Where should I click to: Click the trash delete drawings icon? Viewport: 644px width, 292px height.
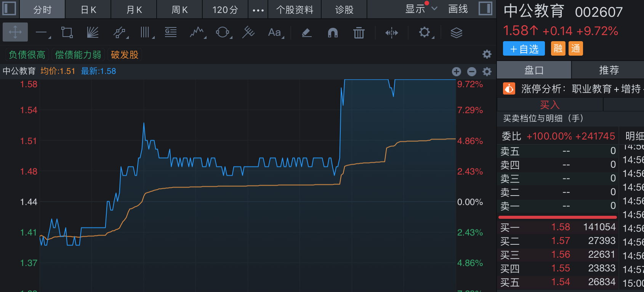click(359, 33)
